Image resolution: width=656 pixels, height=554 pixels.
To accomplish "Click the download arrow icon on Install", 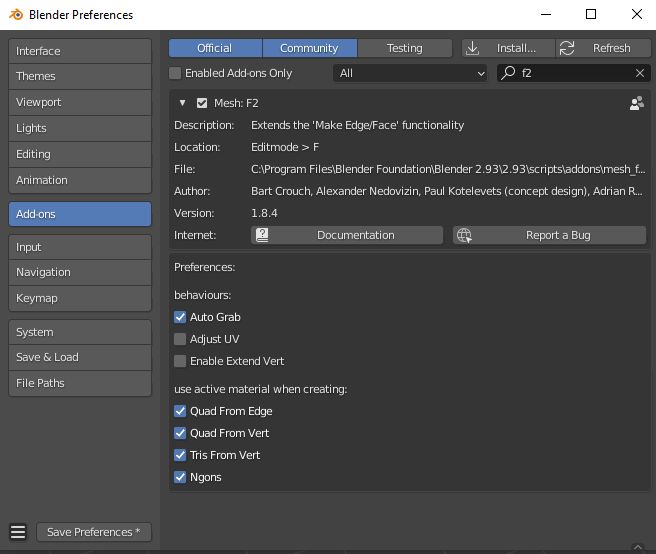I will tap(472, 48).
